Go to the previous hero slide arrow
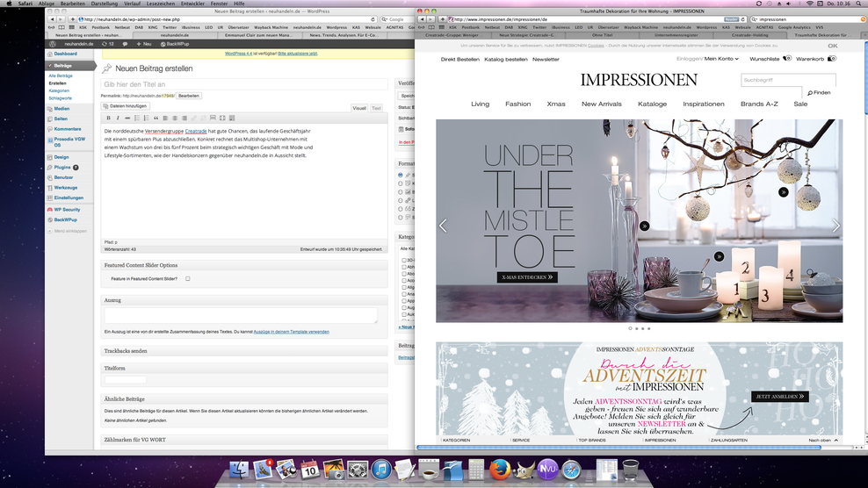868x488 pixels. (x=443, y=226)
